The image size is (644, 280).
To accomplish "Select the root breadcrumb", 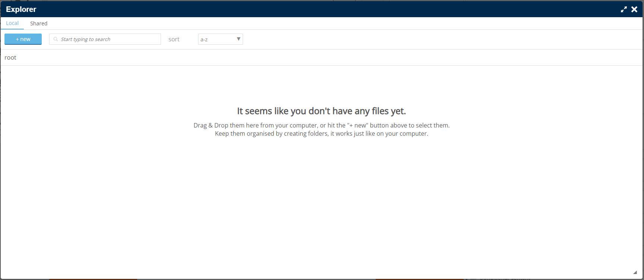I will [x=10, y=57].
